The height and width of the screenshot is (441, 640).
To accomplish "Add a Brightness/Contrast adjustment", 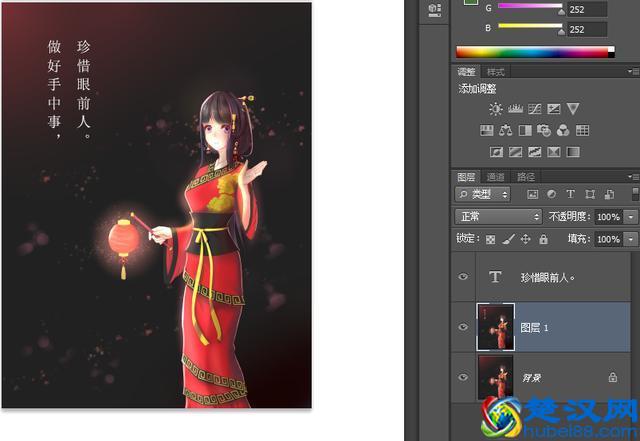I will (x=496, y=109).
